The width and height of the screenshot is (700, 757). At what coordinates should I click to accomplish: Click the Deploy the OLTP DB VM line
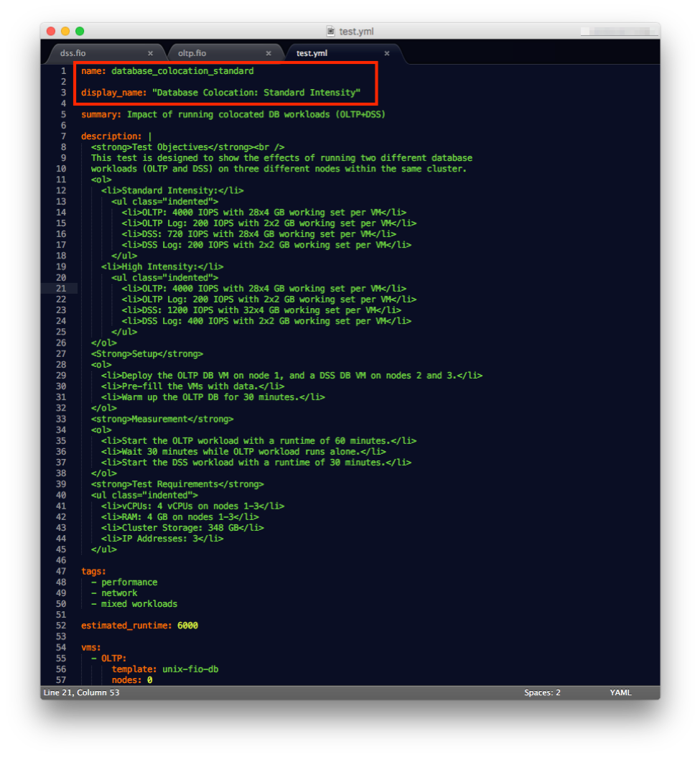click(x=291, y=376)
